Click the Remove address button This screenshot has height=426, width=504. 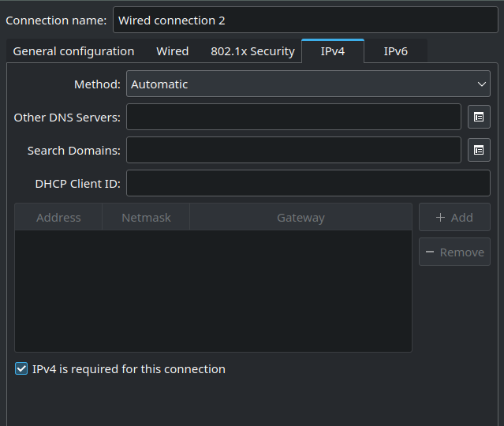click(454, 252)
